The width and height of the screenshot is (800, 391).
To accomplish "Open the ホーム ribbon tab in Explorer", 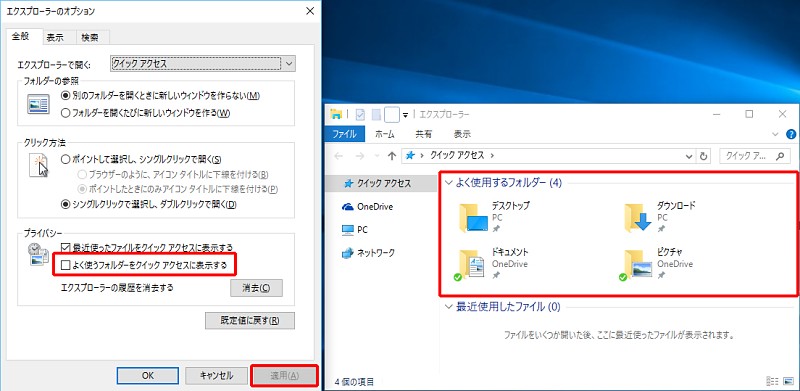I will (384, 134).
